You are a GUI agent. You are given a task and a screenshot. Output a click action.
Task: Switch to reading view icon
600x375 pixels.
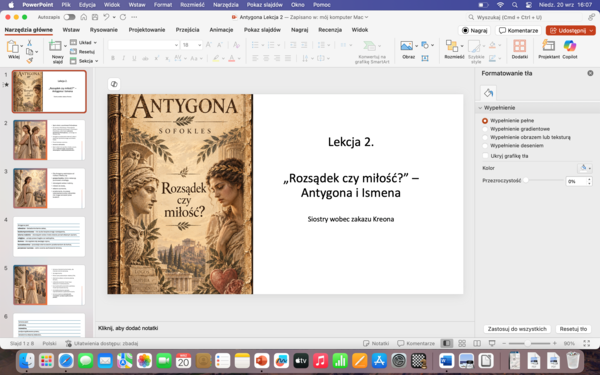(x=477, y=343)
